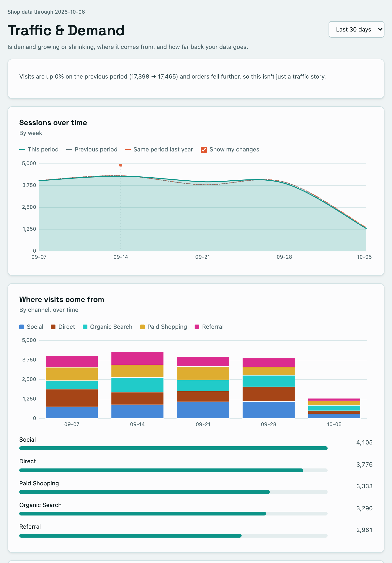392x563 pixels.
Task: Click the Referral segment of 09-14 bar
Action: coord(137,358)
